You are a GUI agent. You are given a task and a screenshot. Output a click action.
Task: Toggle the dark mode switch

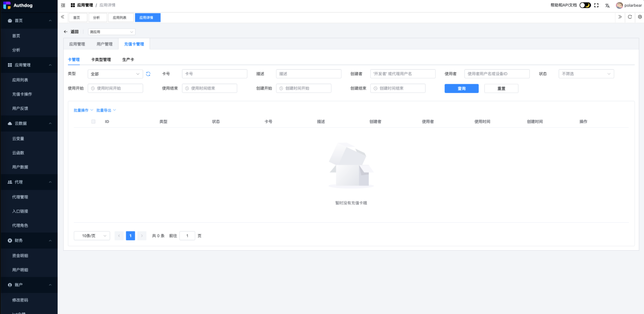[585, 5]
